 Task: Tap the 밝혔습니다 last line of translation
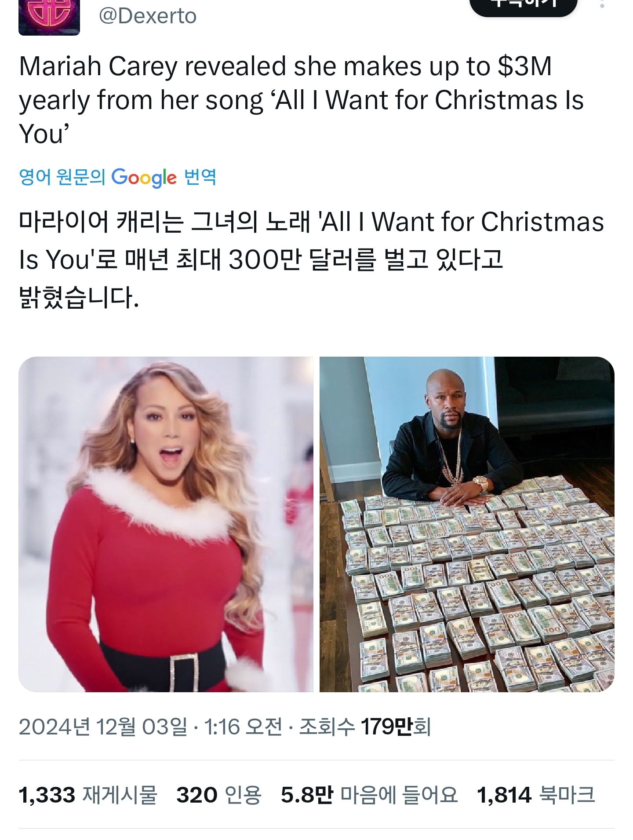[x=79, y=298]
